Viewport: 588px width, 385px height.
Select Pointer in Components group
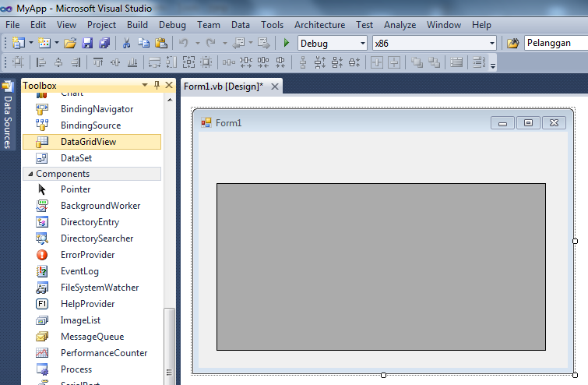click(92, 189)
